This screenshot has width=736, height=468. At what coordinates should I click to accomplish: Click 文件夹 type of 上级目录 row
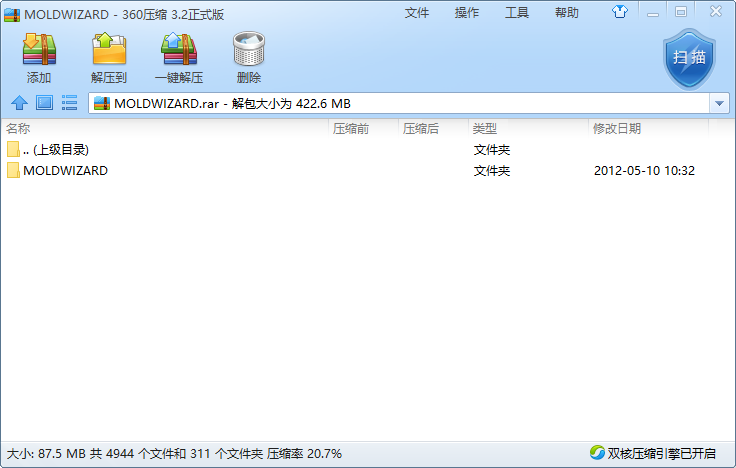491,150
